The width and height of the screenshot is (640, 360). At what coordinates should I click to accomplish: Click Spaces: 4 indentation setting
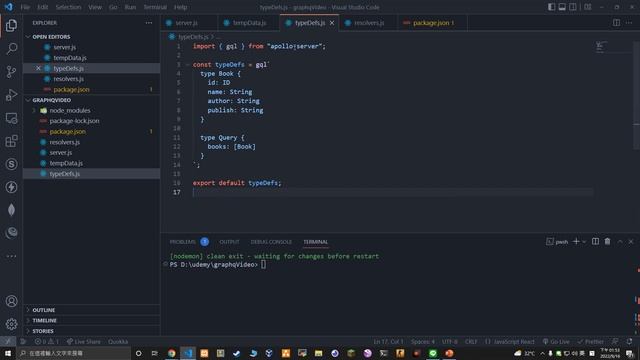(x=423, y=341)
